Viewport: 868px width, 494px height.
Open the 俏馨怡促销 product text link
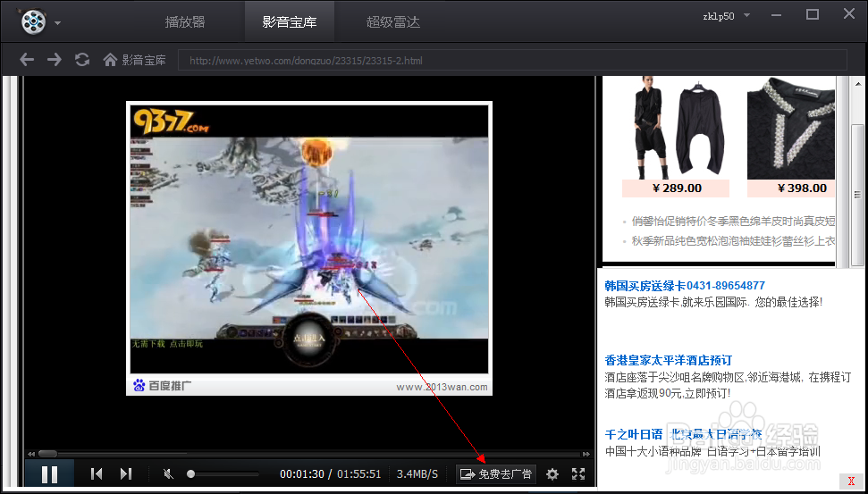tap(733, 222)
